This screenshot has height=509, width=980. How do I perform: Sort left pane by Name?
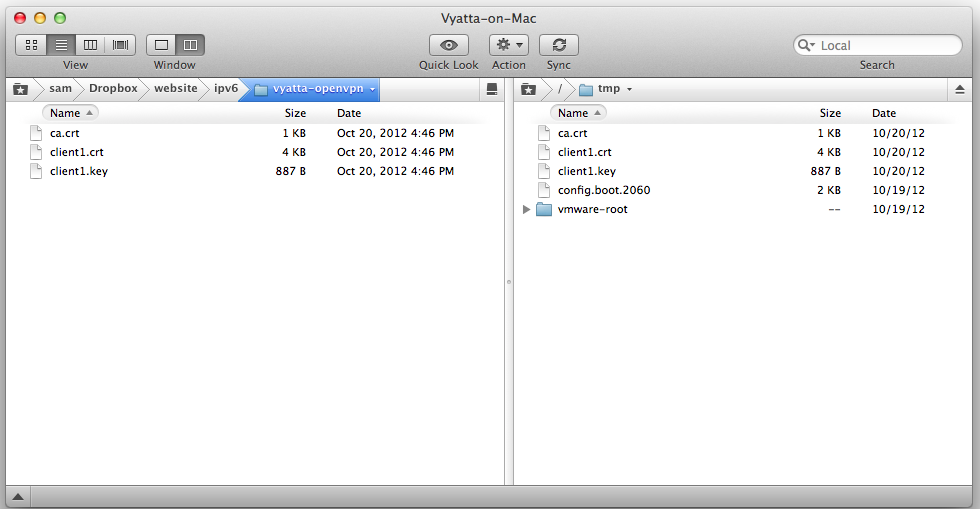[71, 113]
